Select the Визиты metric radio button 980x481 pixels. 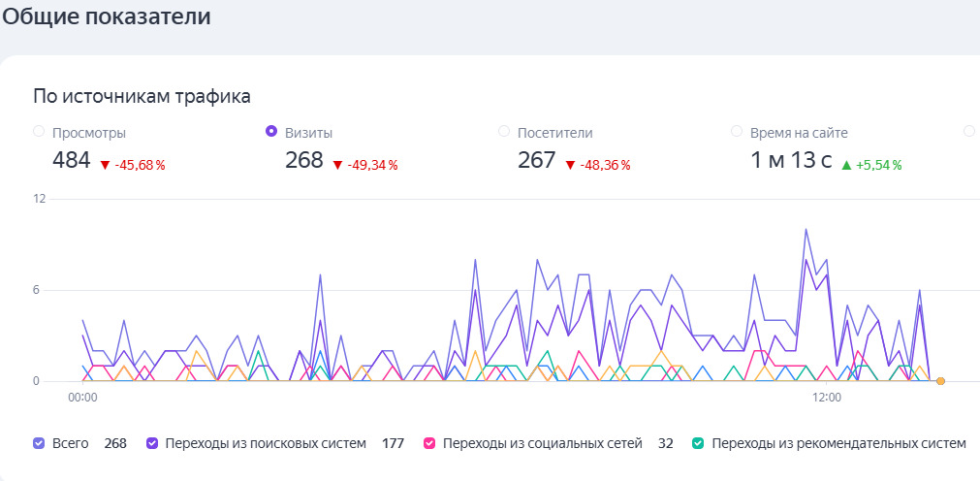point(271,132)
